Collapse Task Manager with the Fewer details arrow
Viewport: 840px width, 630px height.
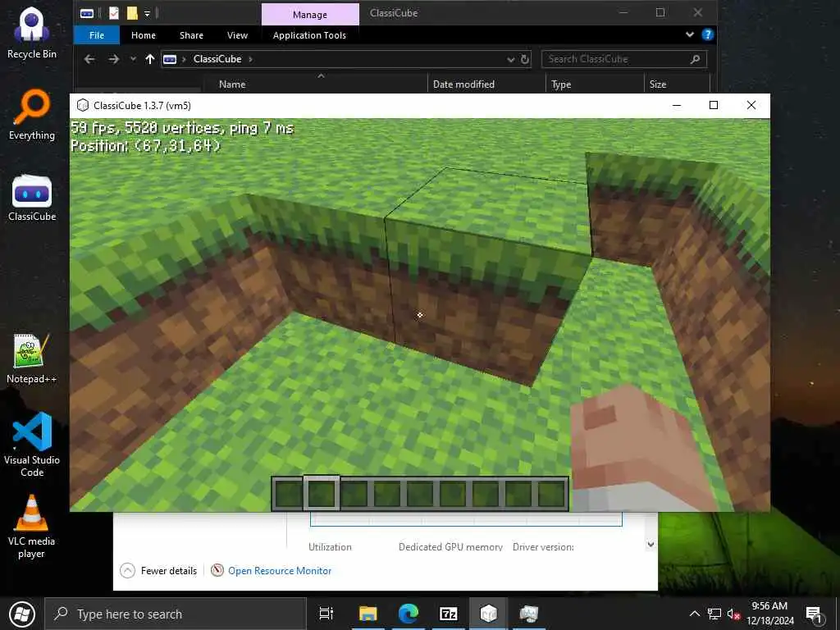(127, 571)
